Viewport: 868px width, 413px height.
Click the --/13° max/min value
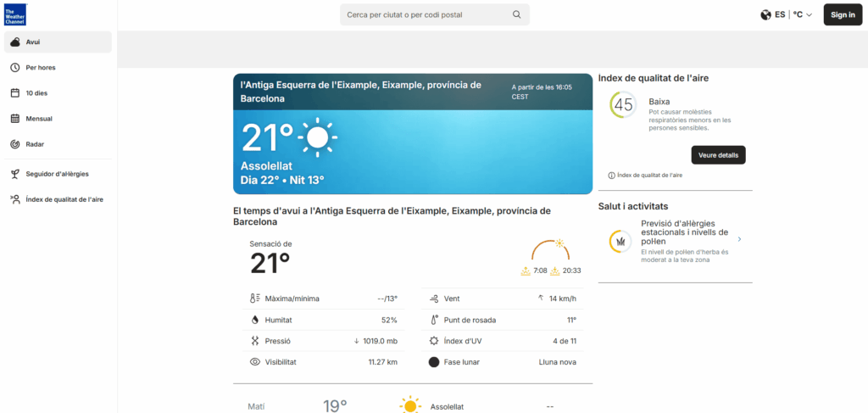click(x=387, y=299)
